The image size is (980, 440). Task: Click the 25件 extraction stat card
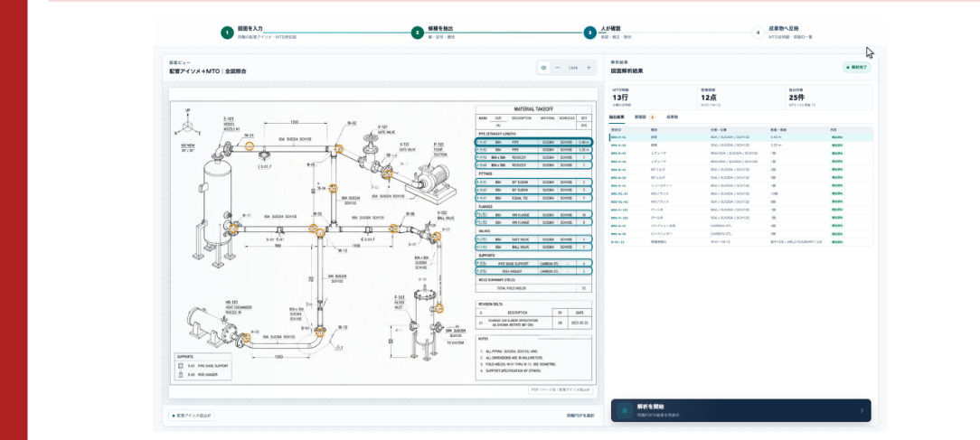click(829, 98)
